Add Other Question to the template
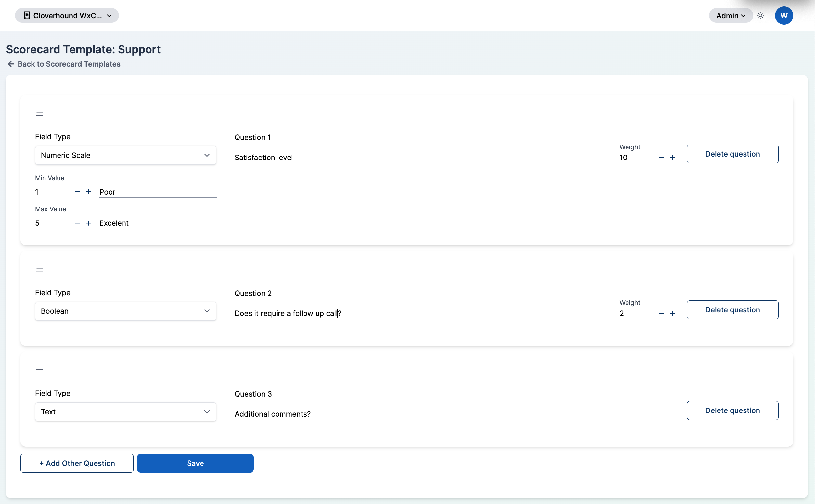Image resolution: width=815 pixels, height=504 pixels. click(77, 463)
